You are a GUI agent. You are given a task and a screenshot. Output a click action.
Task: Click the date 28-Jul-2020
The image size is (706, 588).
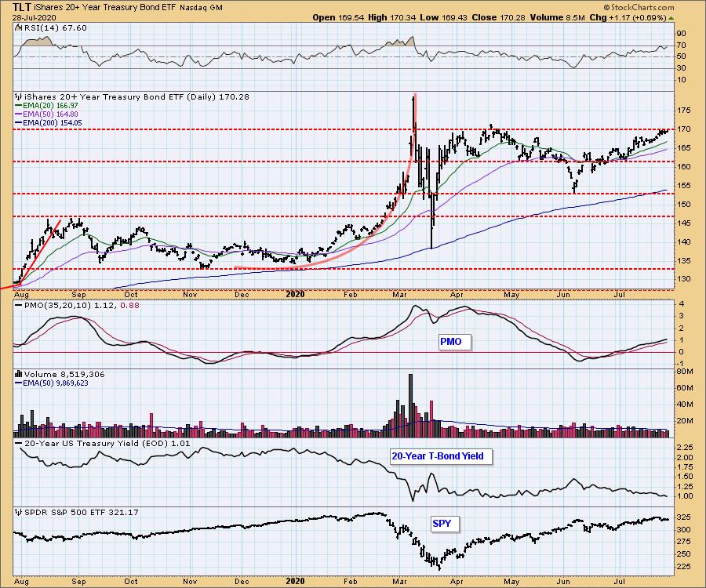34,17
